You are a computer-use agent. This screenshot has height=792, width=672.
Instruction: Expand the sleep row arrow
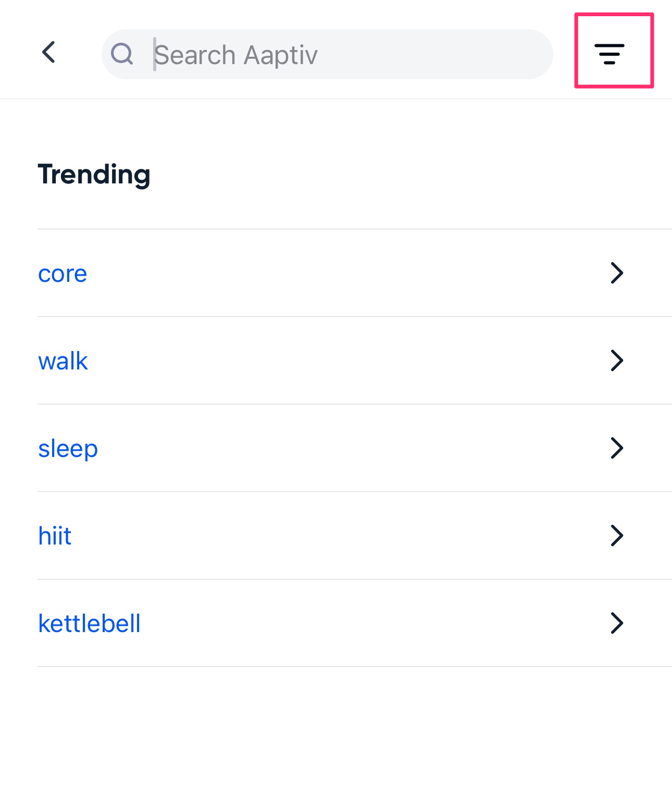[617, 448]
